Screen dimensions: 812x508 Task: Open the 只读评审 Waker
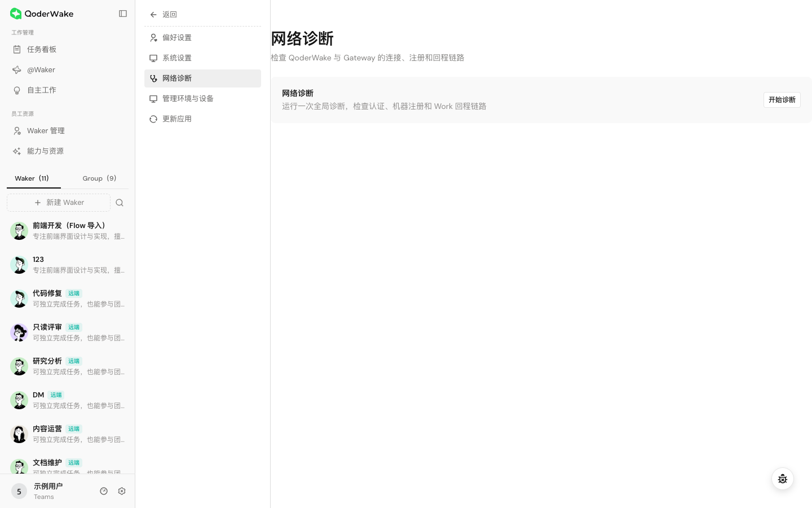click(68, 332)
